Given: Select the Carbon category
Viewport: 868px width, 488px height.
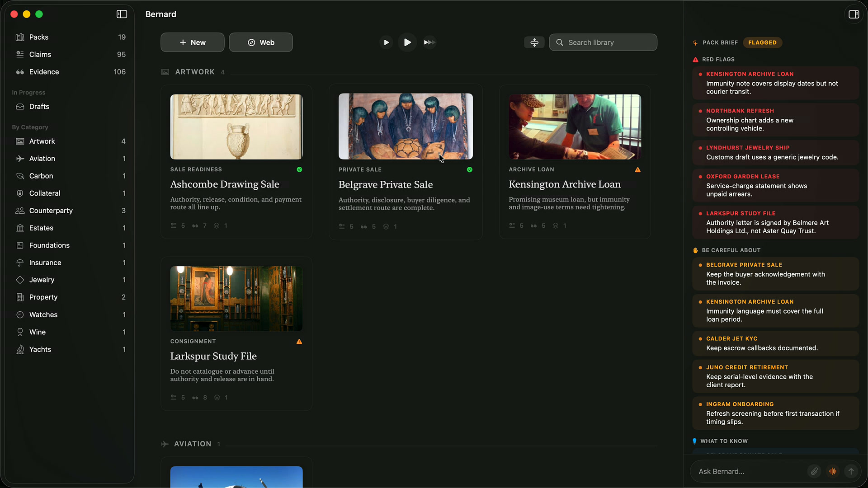Looking at the screenshot, I should pyautogui.click(x=70, y=176).
